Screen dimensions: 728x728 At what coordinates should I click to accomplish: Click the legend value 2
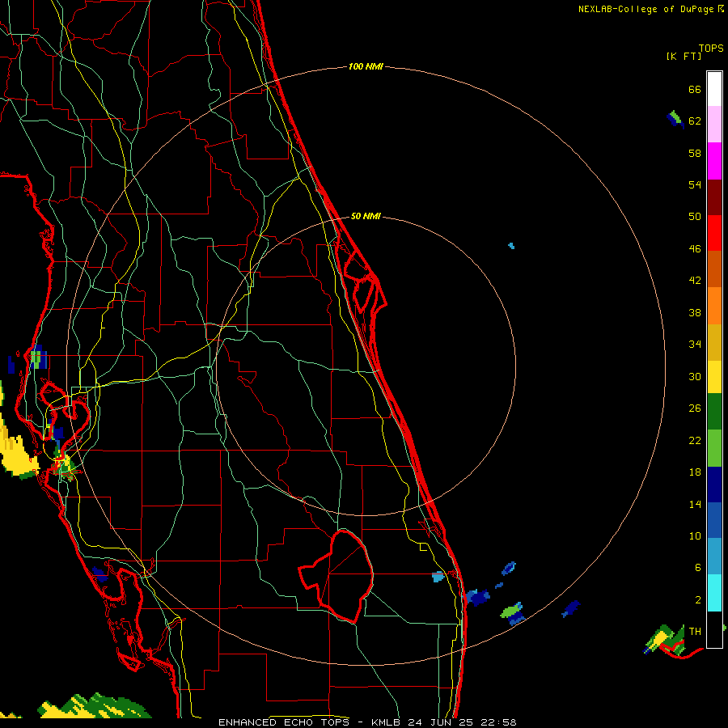[x=698, y=600]
